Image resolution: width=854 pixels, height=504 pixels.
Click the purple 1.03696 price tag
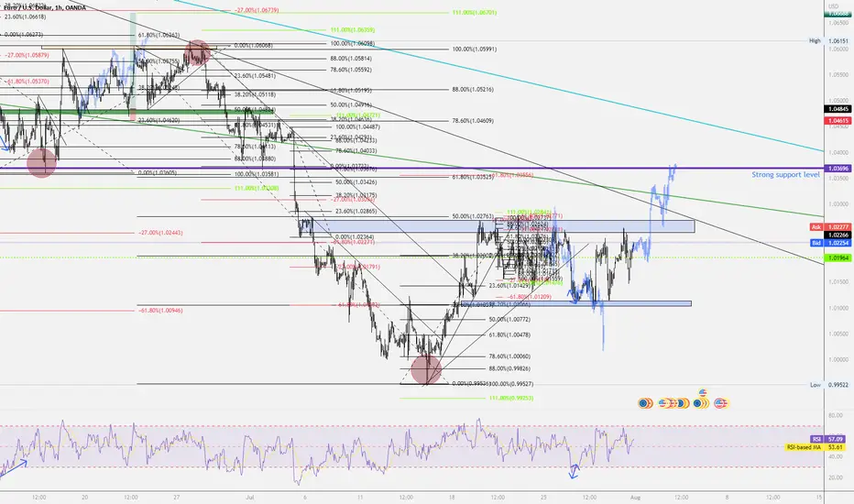click(x=838, y=169)
